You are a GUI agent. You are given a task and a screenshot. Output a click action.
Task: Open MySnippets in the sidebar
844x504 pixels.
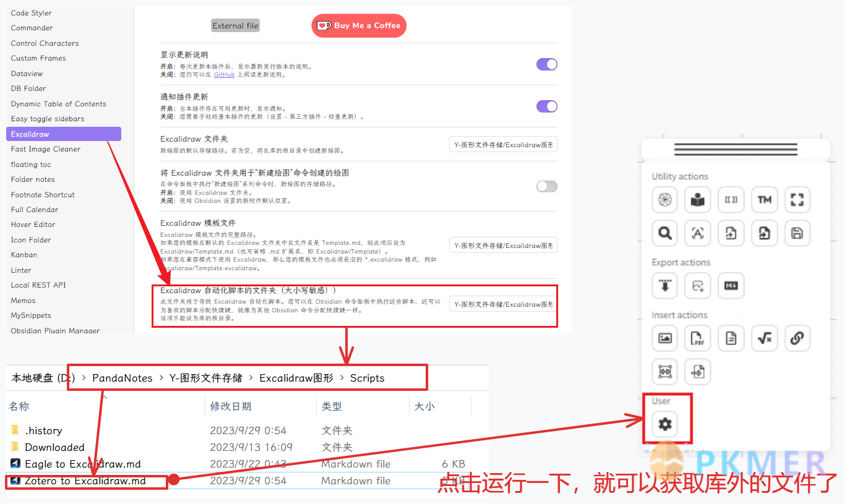tap(31, 315)
